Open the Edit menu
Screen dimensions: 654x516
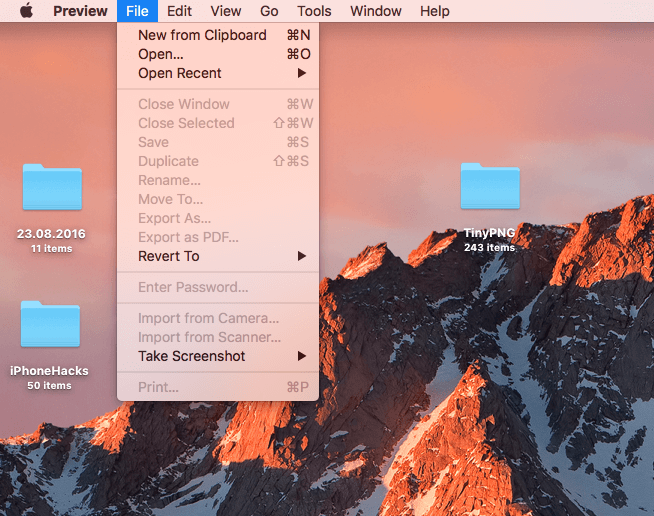179,11
